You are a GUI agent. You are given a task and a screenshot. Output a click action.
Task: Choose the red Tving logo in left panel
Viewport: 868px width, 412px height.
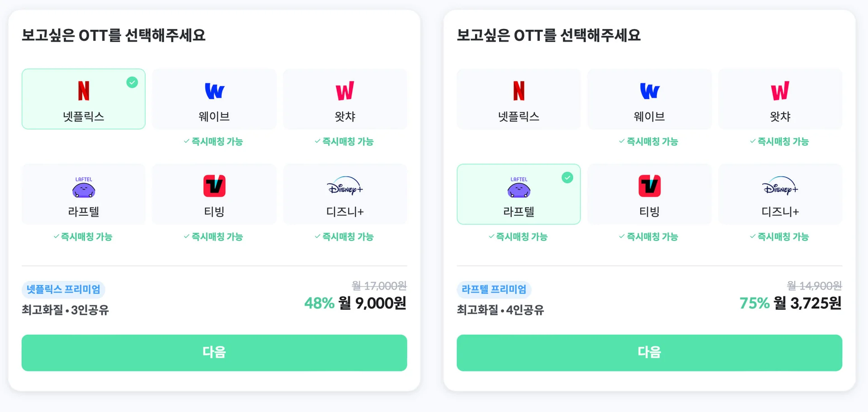pos(214,186)
